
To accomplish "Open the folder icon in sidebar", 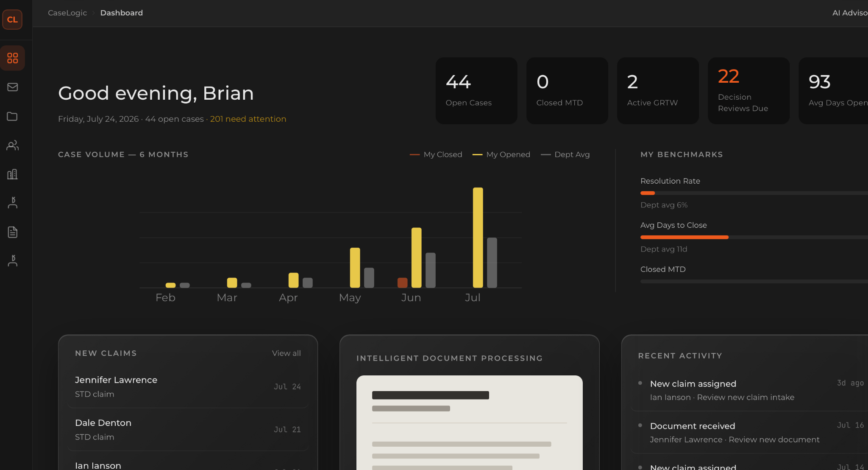I will (x=12, y=116).
